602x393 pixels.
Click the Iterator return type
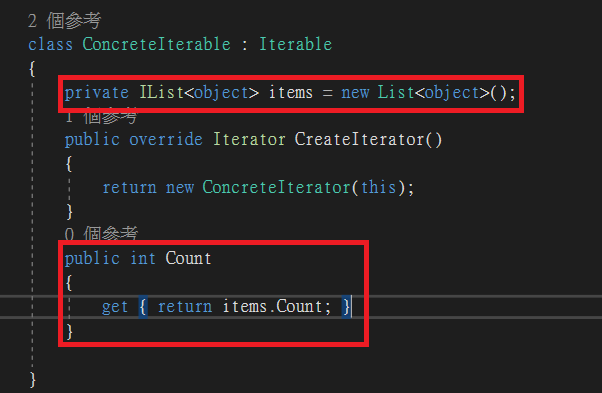coord(249,139)
